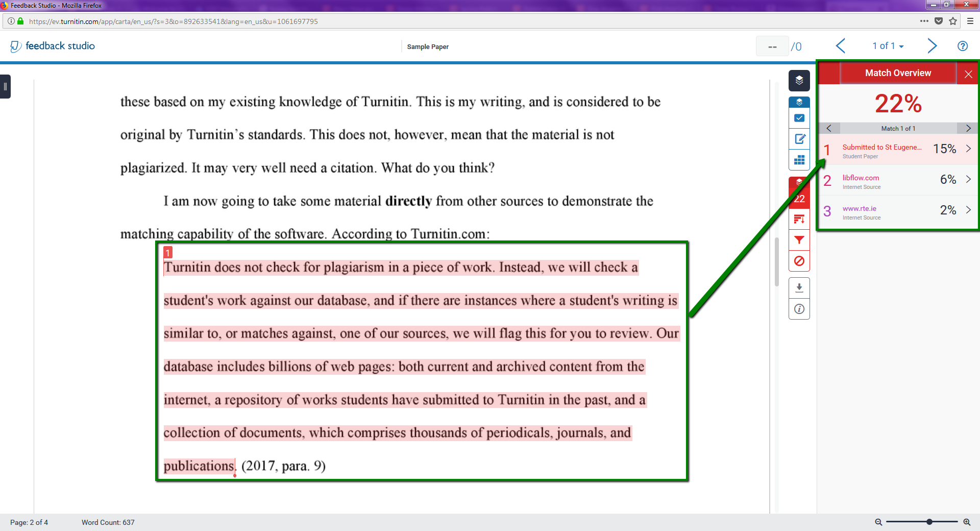Screen dimensions: 980x531
Task: Expand the 15% St Eugene match details
Action: (x=968, y=149)
